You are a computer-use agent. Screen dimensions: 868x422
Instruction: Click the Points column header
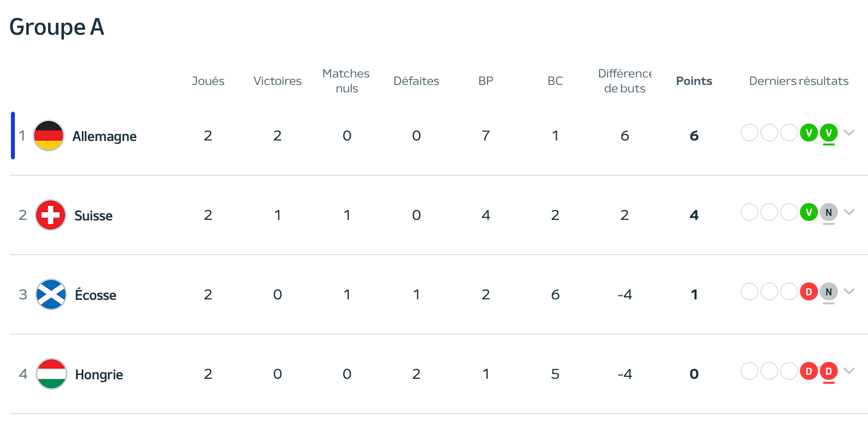pos(694,81)
